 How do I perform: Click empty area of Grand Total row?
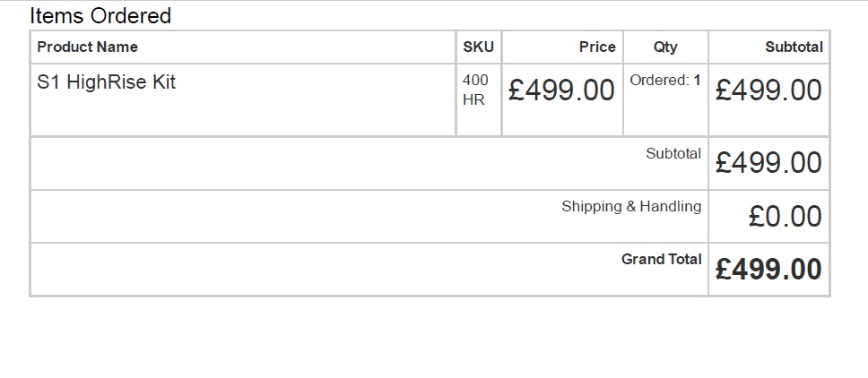click(x=314, y=269)
